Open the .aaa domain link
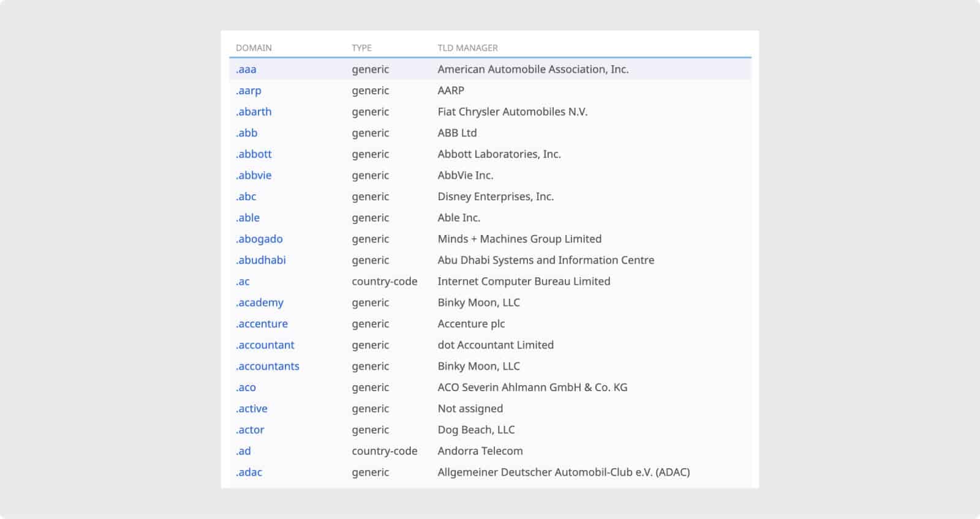This screenshot has width=980, height=519. (246, 69)
